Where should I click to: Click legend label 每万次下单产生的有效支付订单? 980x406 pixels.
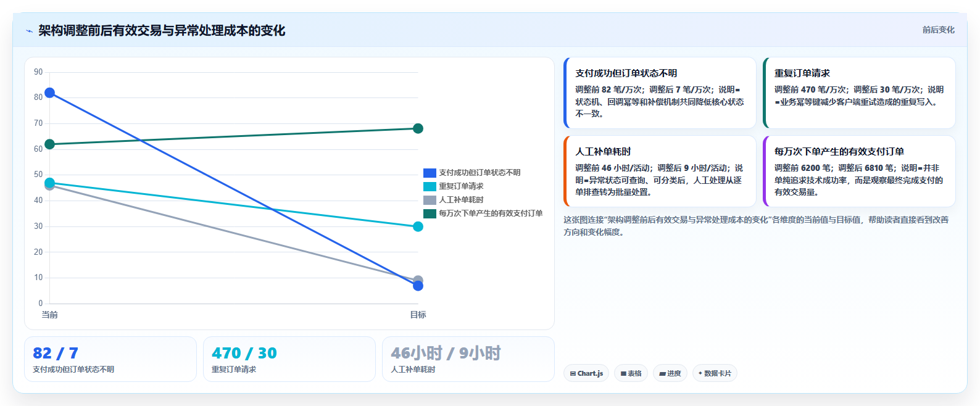tap(491, 213)
